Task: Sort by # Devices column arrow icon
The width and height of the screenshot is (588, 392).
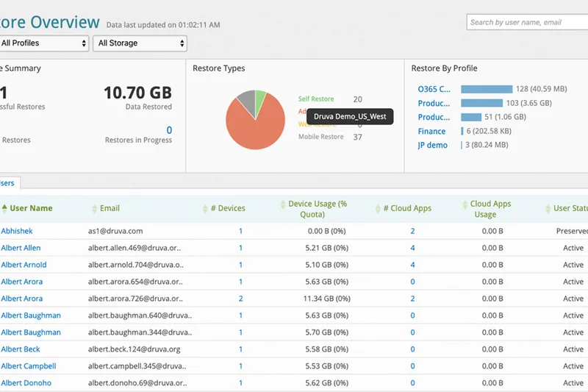Action: [x=205, y=209]
